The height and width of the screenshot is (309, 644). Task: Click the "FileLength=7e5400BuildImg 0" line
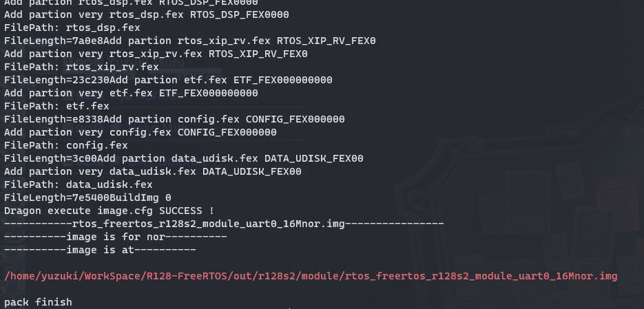[87, 198]
